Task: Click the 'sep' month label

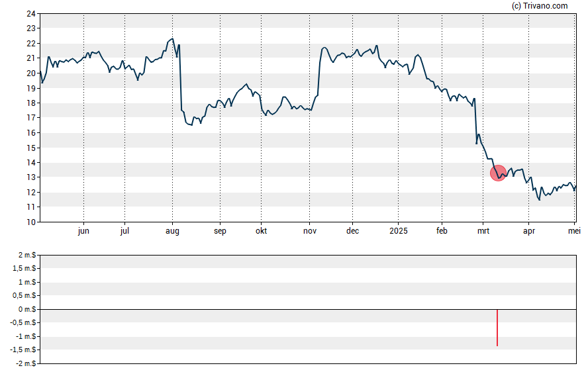Action: tap(220, 231)
